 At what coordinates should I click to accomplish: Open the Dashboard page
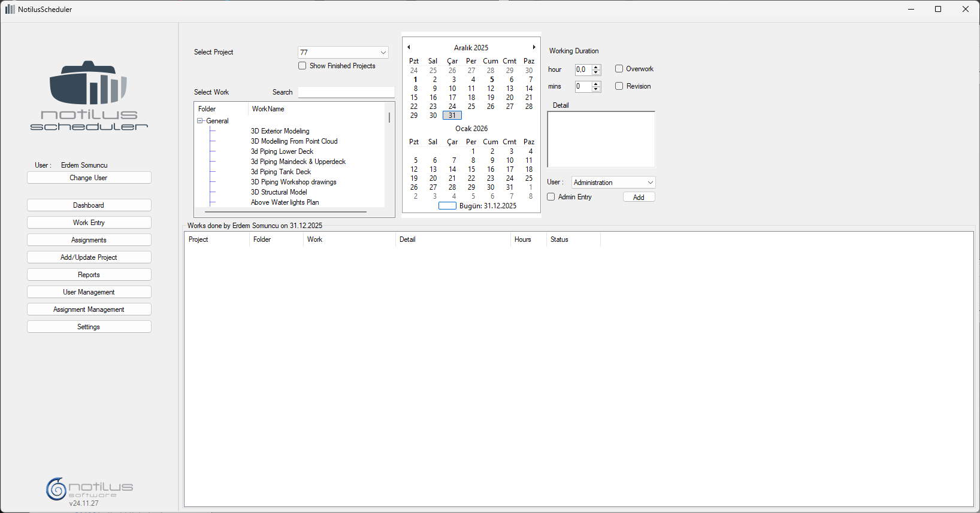(89, 205)
